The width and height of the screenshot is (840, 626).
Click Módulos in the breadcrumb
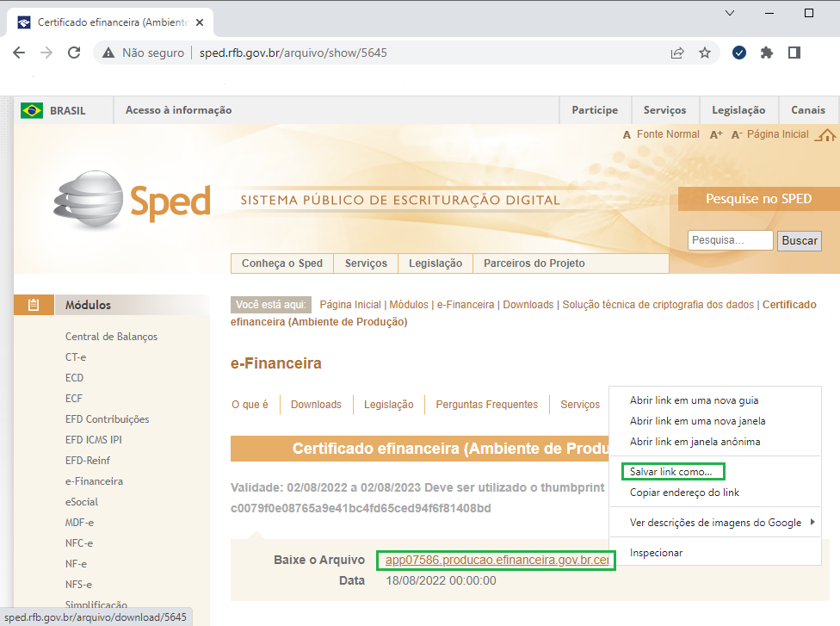click(409, 305)
